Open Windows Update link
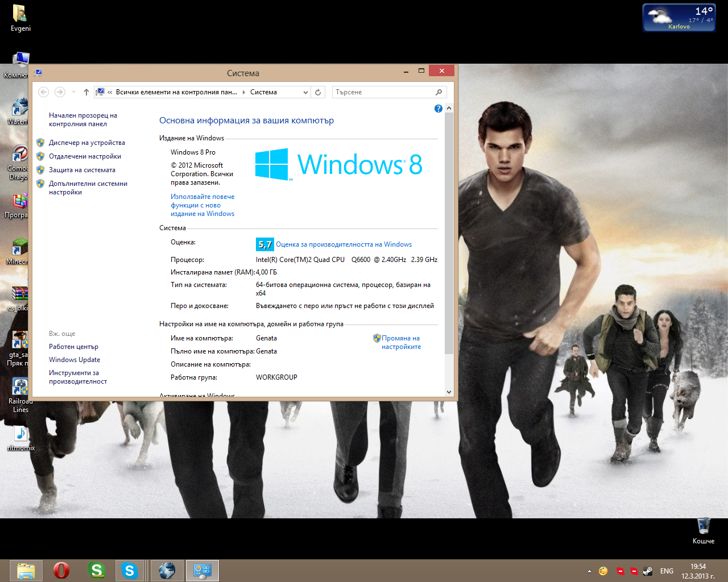This screenshot has height=582, width=728. point(75,360)
